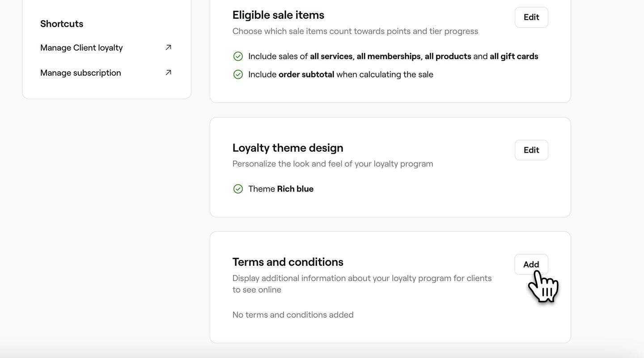Open the Manage Client loyalty shortcut
This screenshot has width=644, height=358.
coord(106,47)
